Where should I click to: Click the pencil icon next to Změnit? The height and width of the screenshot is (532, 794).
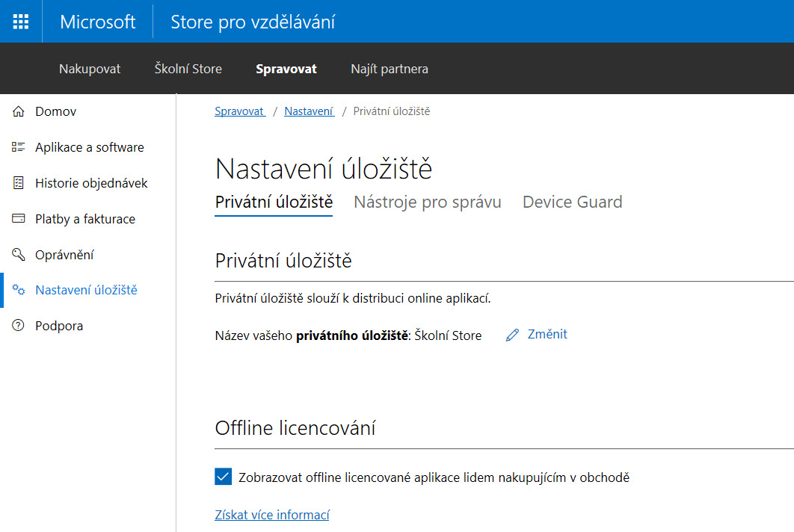tap(512, 335)
